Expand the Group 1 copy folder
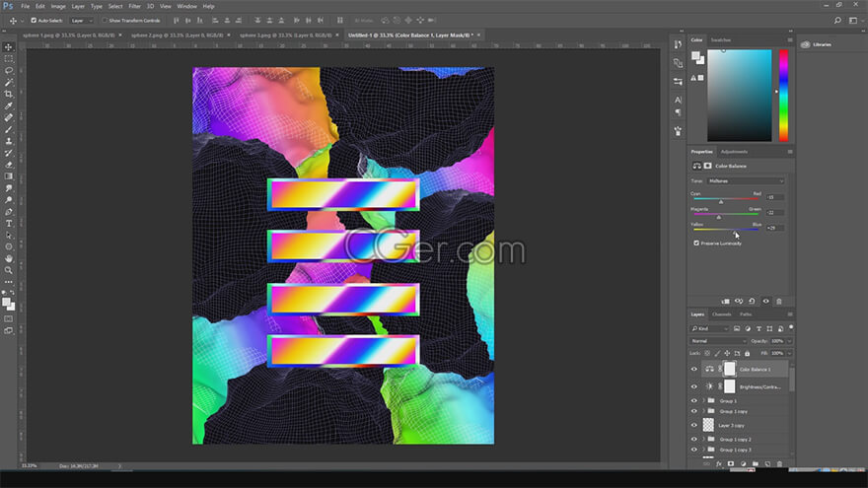Screen dimensions: 868x488 point(704,411)
